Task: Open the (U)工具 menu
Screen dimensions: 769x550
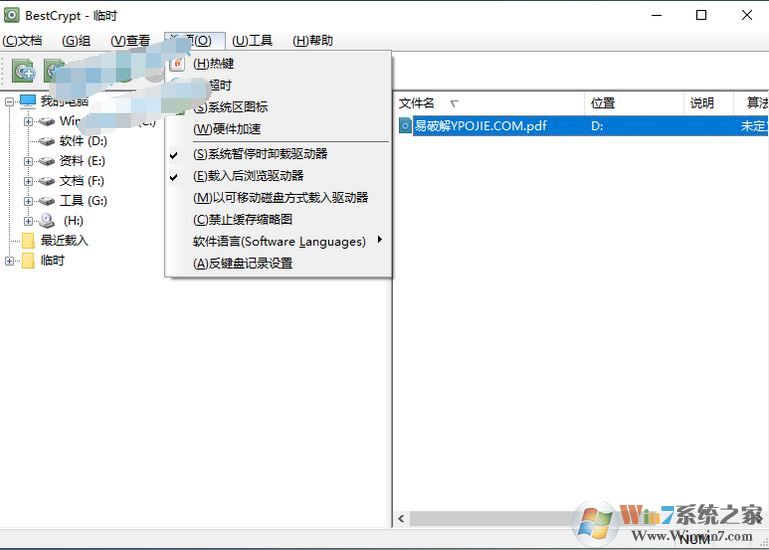Action: (252, 41)
